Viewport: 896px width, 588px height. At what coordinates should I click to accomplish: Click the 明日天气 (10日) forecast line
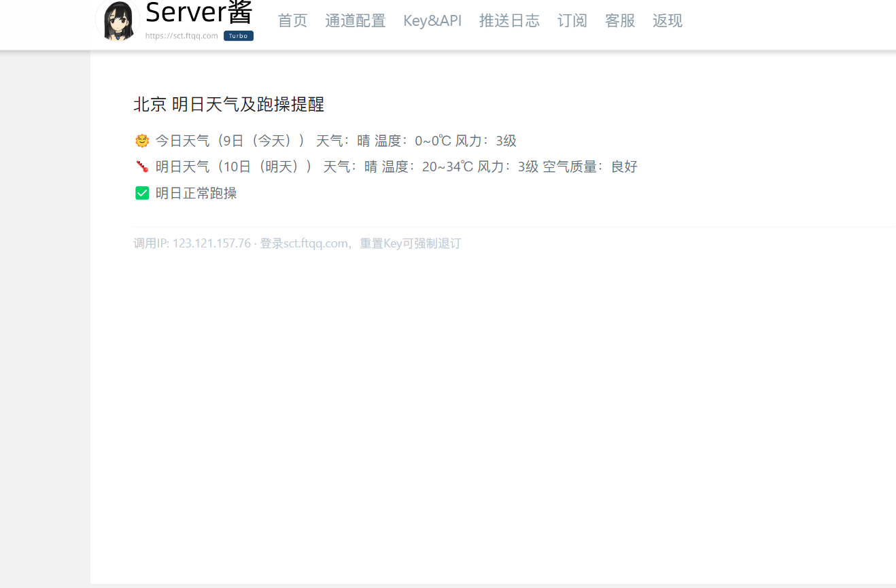coord(396,167)
